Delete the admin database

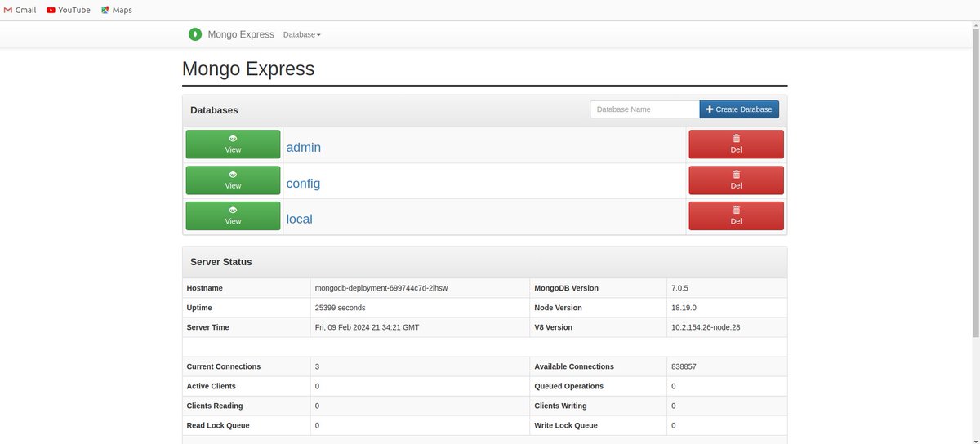[x=736, y=144]
